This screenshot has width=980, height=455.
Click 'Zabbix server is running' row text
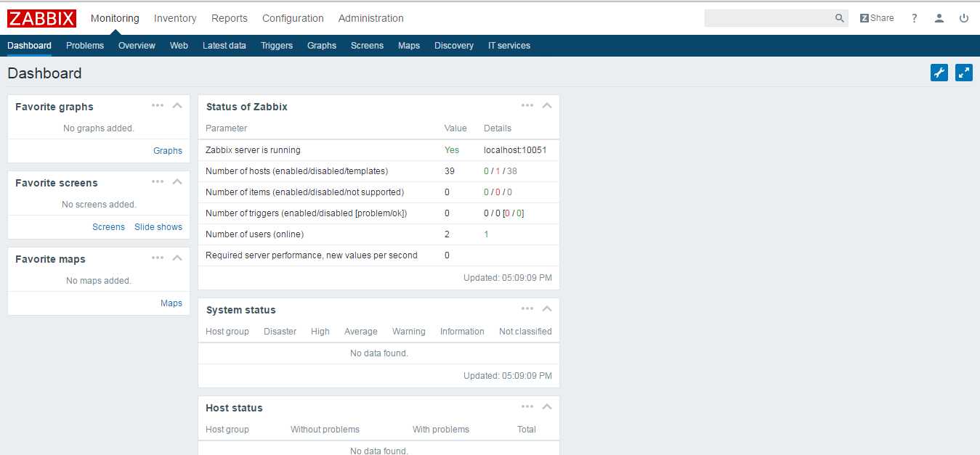253,150
